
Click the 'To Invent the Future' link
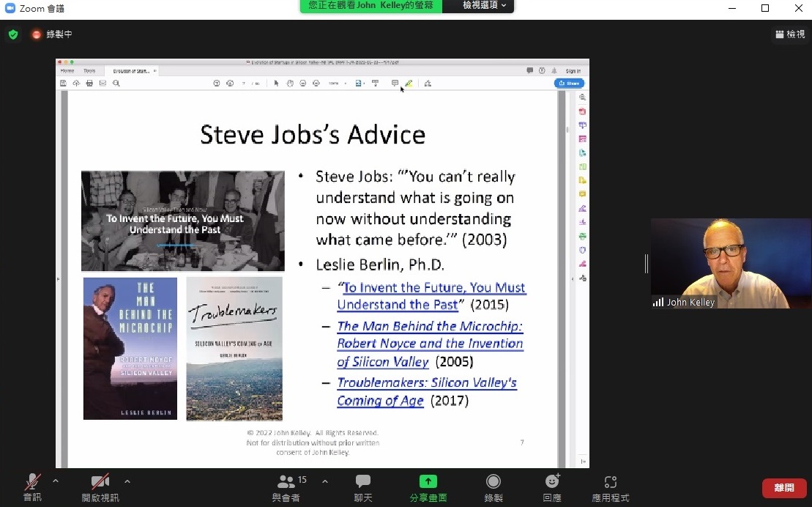(433, 288)
